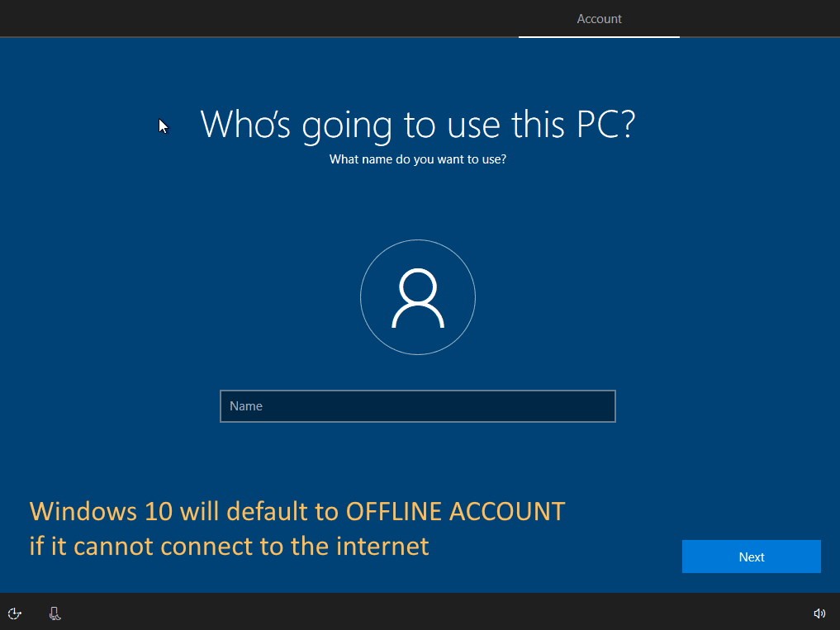The width and height of the screenshot is (840, 630).
Task: Toggle the Cortana microphone icon
Action: [x=55, y=613]
